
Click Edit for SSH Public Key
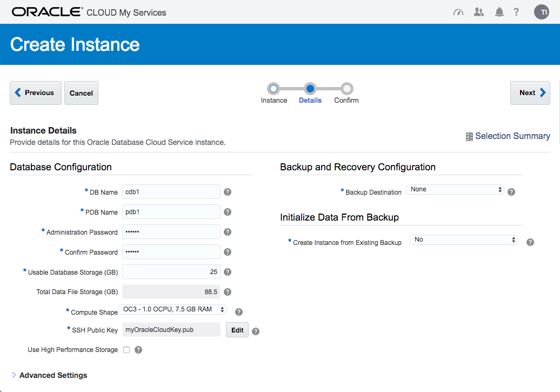coord(237,330)
